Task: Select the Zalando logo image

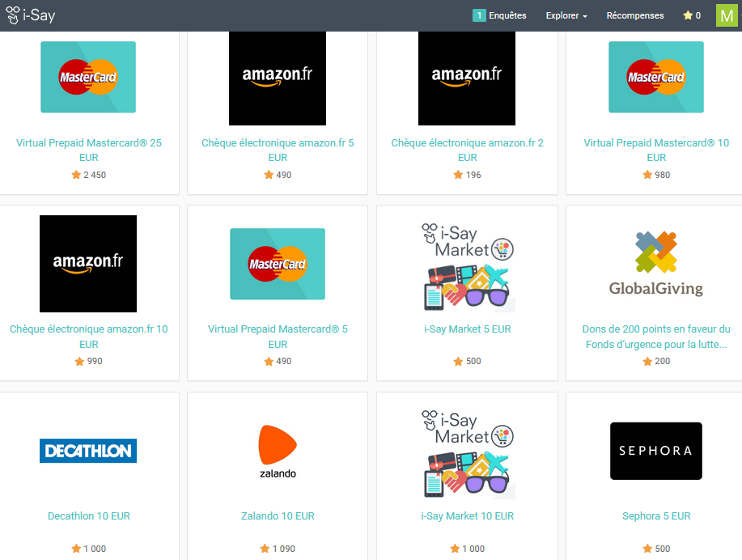Action: point(278,452)
